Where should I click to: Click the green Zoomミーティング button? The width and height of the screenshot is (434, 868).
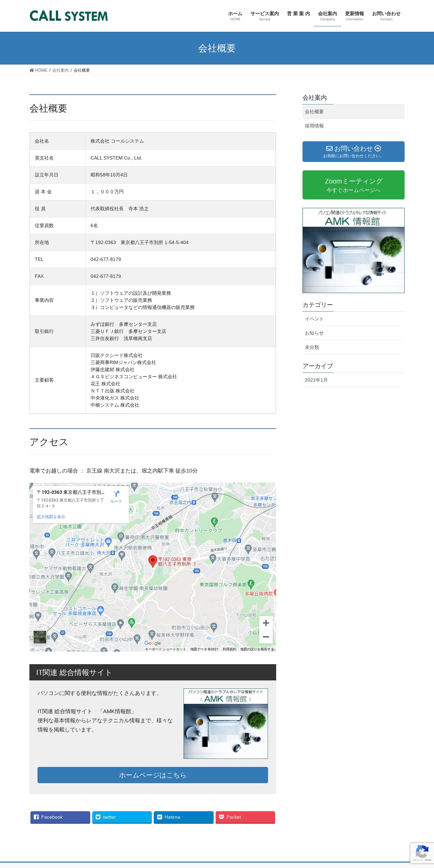(353, 185)
